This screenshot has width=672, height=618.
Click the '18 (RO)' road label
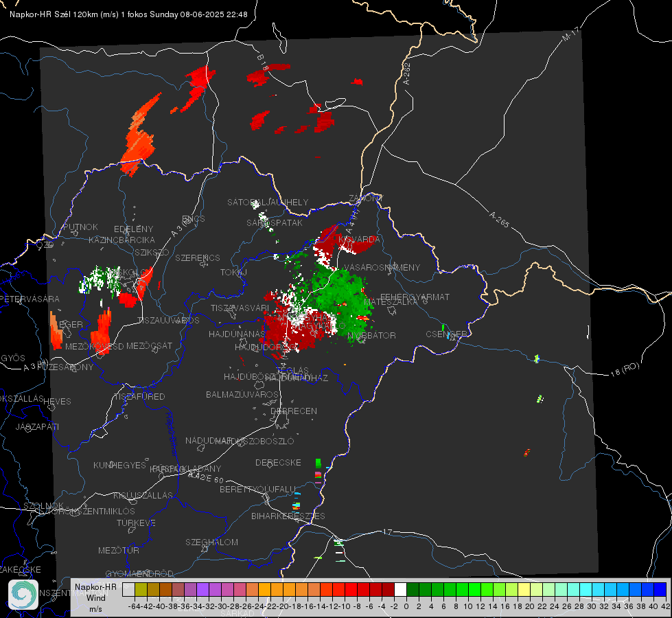(x=625, y=369)
